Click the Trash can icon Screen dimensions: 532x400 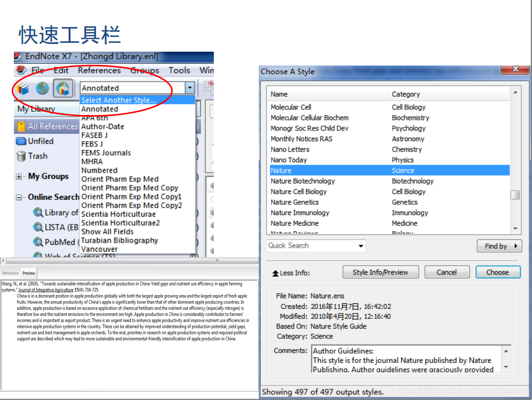tap(21, 156)
